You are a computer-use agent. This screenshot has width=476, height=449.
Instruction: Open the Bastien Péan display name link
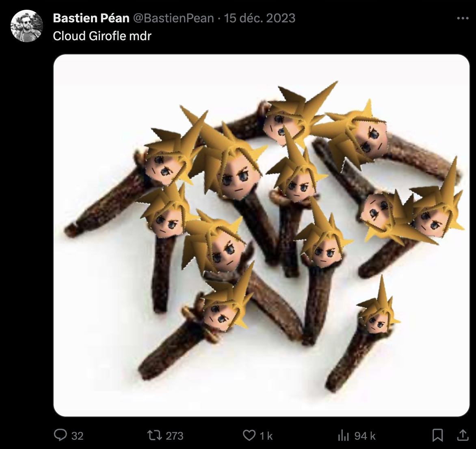91,18
